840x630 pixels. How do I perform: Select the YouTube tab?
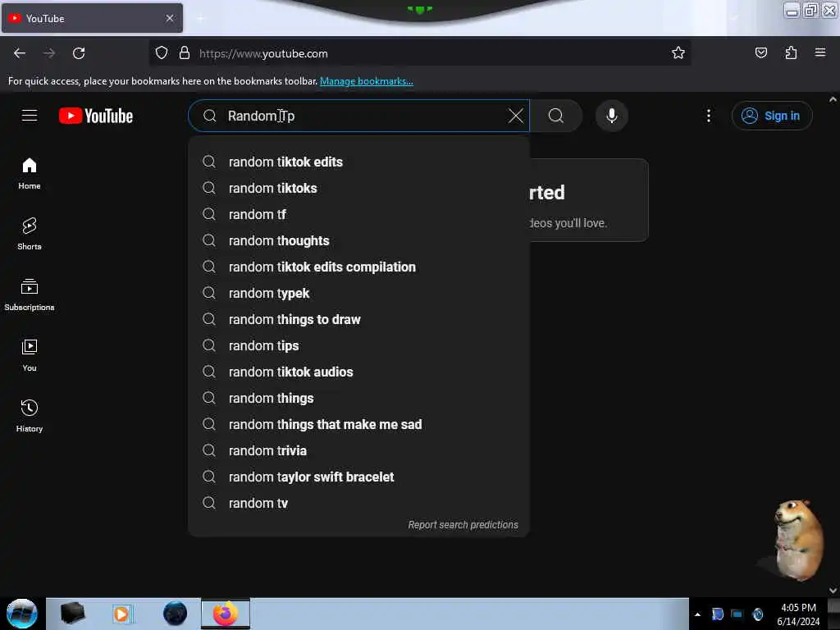[x=92, y=18]
